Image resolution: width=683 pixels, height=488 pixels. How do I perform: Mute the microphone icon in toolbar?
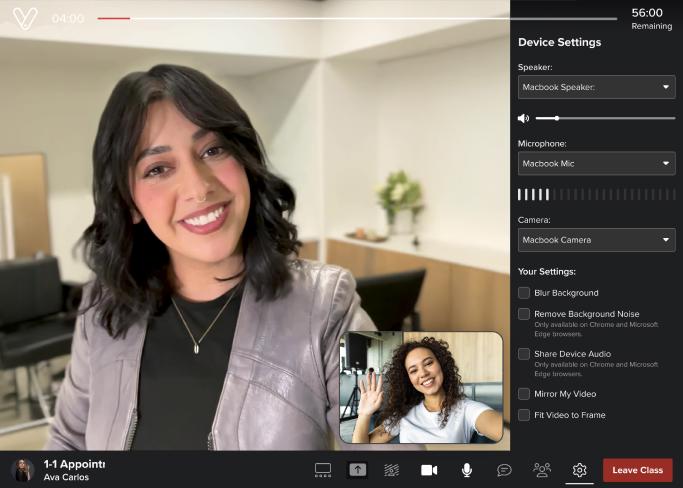tap(466, 470)
